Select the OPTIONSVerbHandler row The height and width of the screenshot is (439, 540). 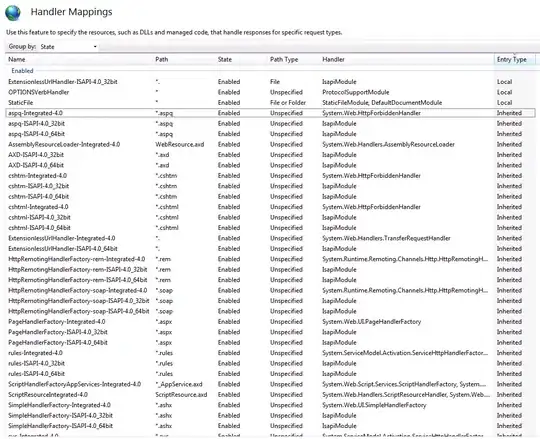click(x=270, y=92)
